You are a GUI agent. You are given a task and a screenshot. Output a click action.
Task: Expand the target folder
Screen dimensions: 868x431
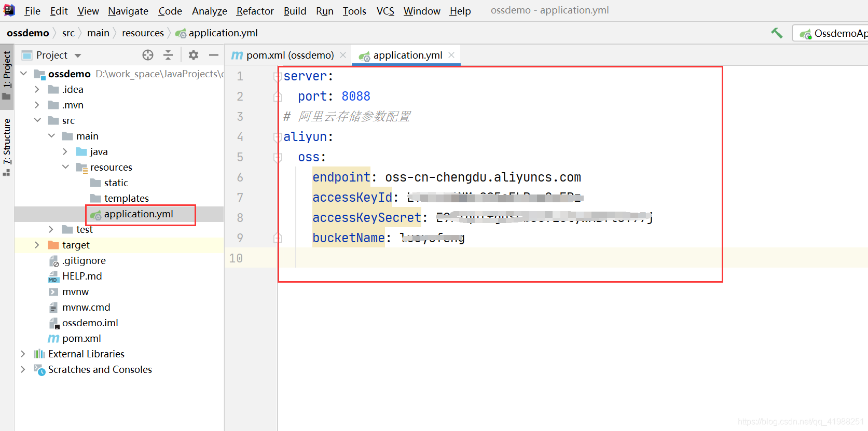37,245
